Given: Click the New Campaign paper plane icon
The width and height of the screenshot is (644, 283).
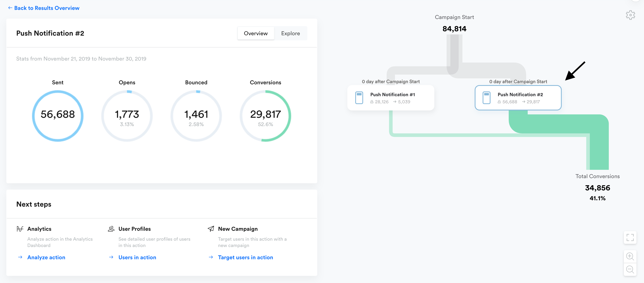Looking at the screenshot, I should pos(211,229).
